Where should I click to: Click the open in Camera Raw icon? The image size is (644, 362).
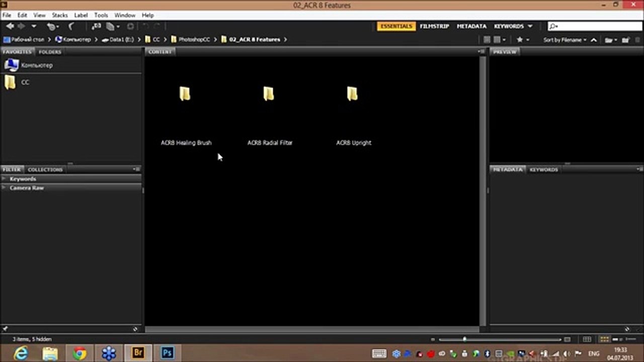pos(130,26)
